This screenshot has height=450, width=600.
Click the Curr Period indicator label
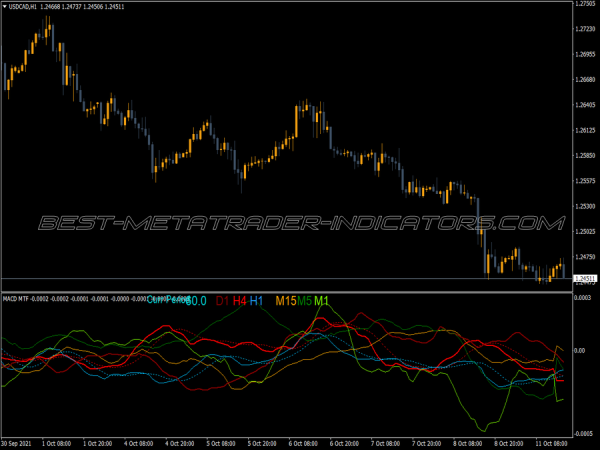click(x=168, y=300)
